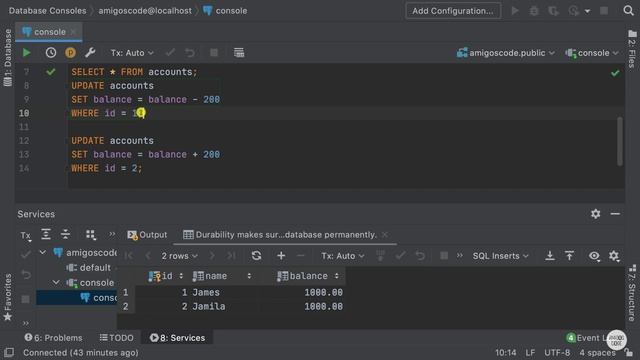This screenshot has height=360, width=640.
Task: Minimize the Services panel
Action: point(615,214)
